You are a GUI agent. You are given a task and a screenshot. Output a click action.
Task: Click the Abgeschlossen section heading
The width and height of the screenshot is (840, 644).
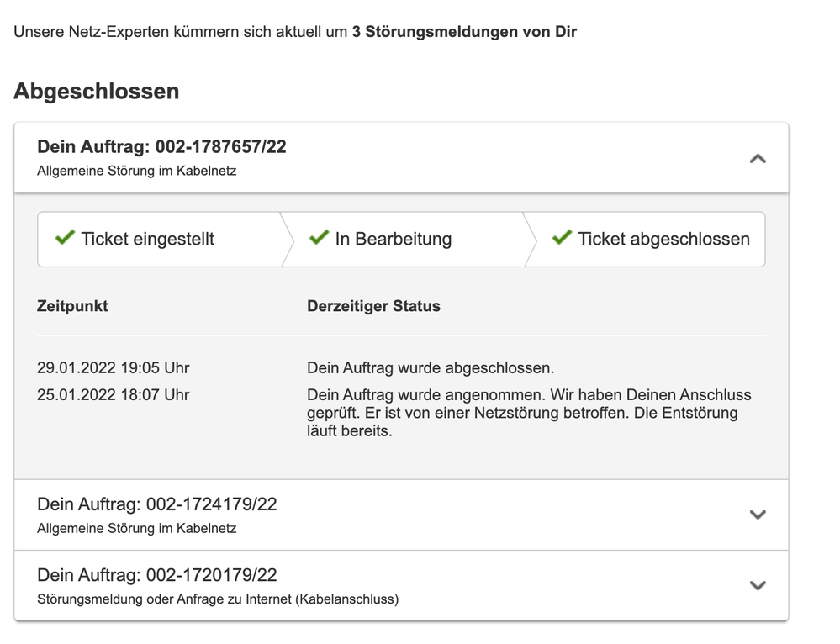[x=97, y=91]
